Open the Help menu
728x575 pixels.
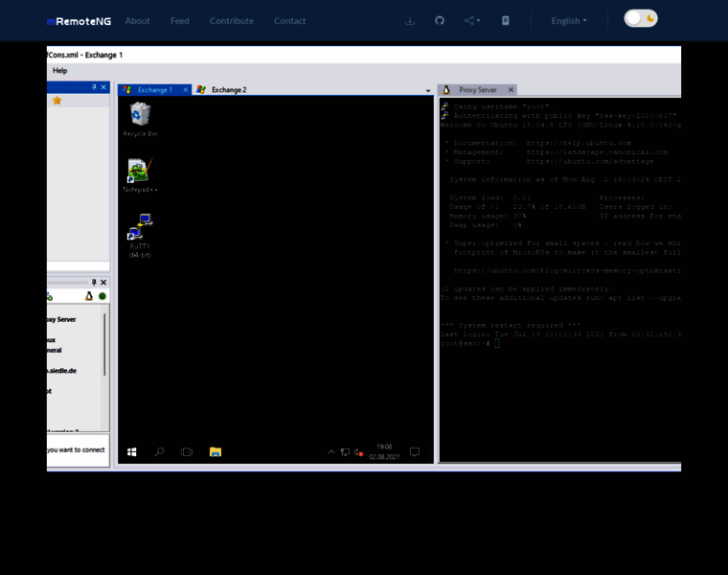tap(60, 71)
